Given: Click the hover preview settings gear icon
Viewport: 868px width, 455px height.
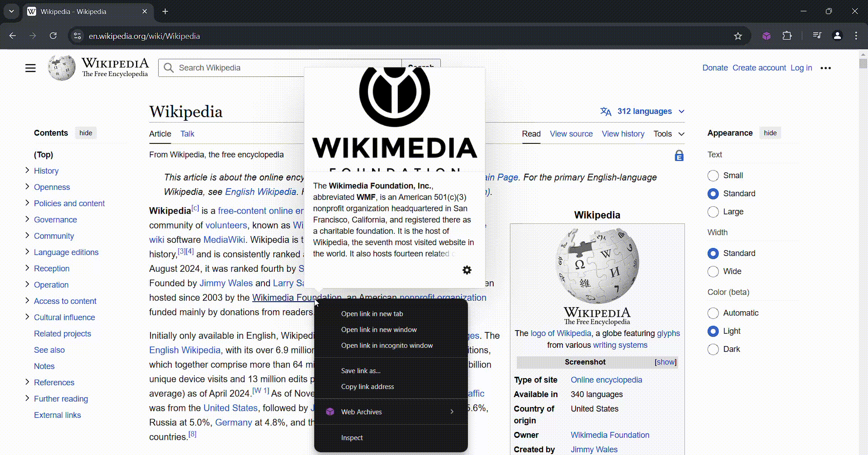Looking at the screenshot, I should [x=467, y=270].
